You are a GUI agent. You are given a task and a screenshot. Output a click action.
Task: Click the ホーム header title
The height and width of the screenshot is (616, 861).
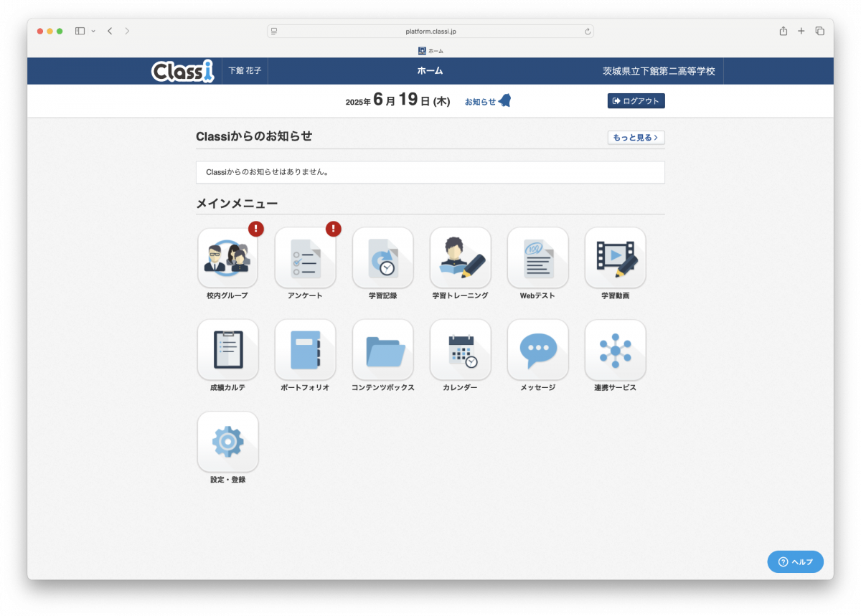pos(430,71)
